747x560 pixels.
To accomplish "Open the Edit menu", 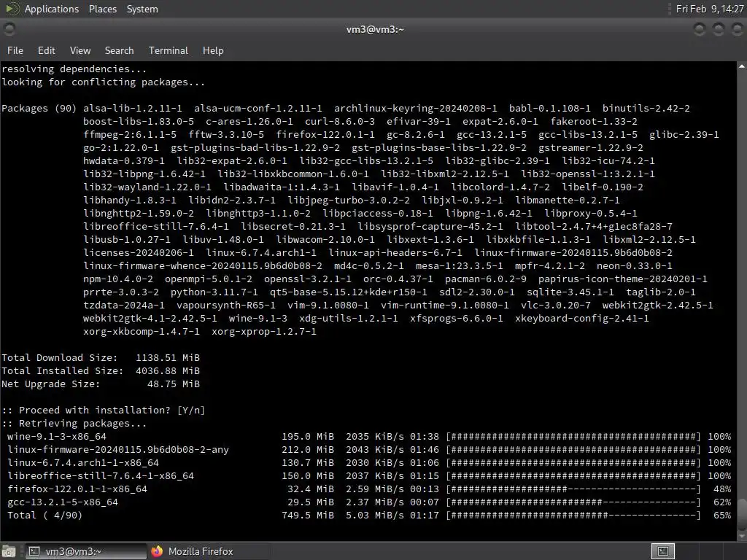I will pos(46,50).
